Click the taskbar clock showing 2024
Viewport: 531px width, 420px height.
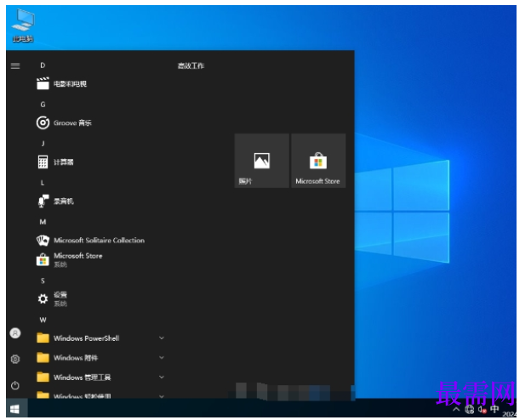509,413
